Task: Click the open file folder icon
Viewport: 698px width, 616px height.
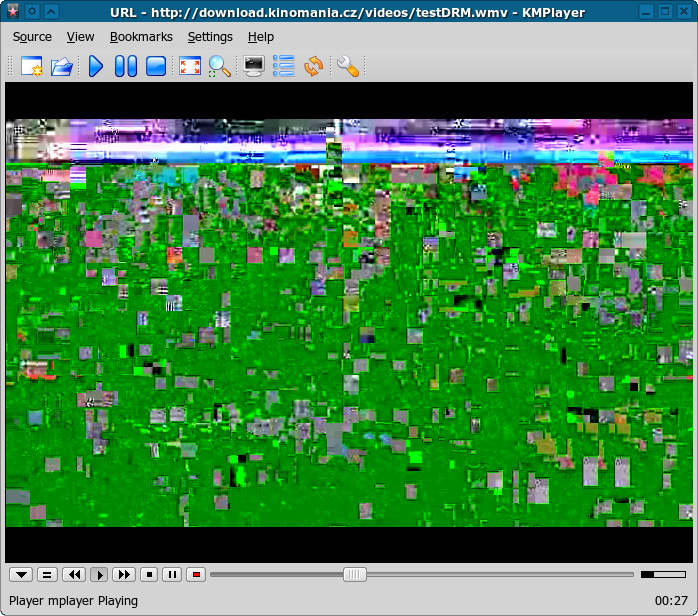Action: pos(61,66)
